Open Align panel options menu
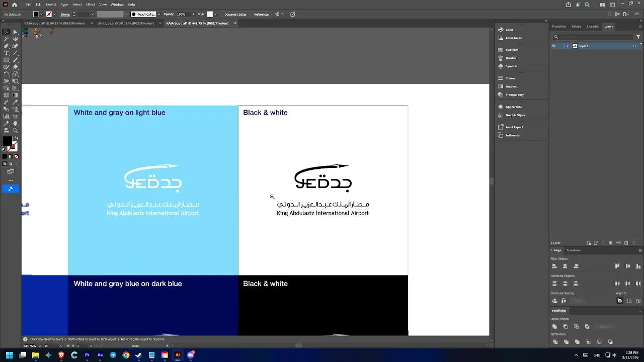Image resolution: width=644 pixels, height=362 pixels. tap(640, 250)
